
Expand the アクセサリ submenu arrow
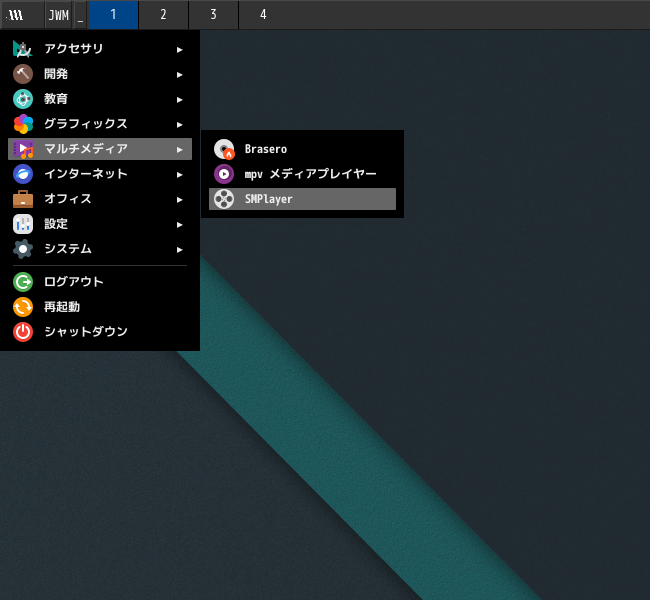(179, 50)
